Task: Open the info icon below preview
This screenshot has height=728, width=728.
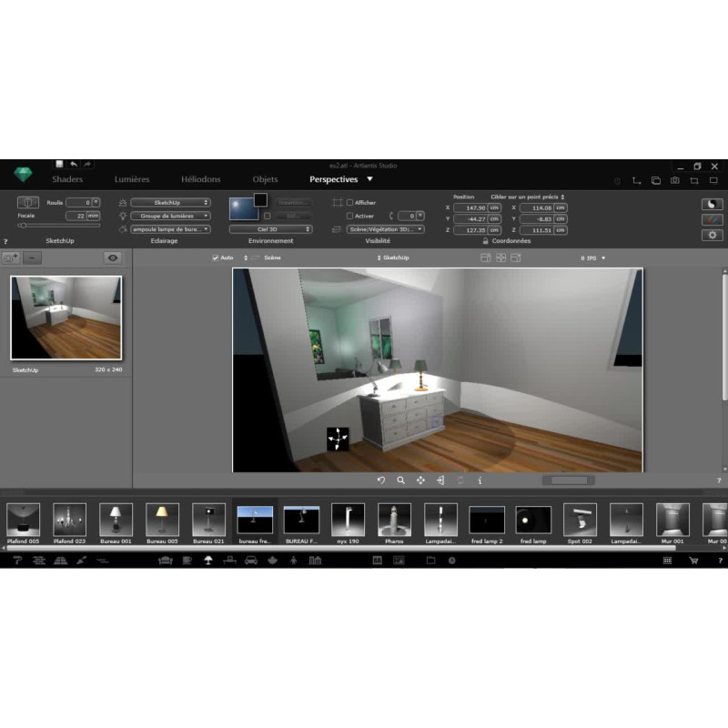Action: 480,480
